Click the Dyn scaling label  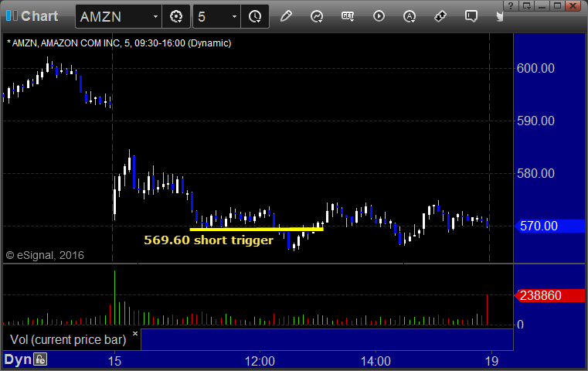pos(18,359)
